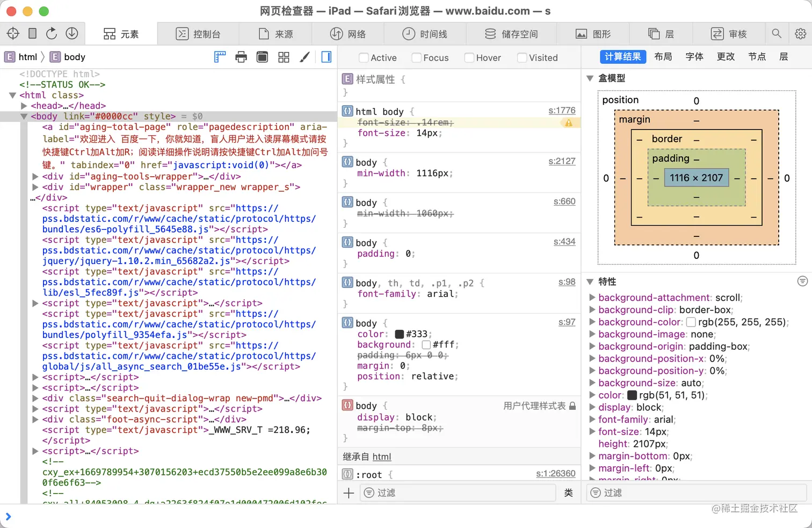The width and height of the screenshot is (812, 528).
Task: Collapse the body element node
Action: coord(24,116)
